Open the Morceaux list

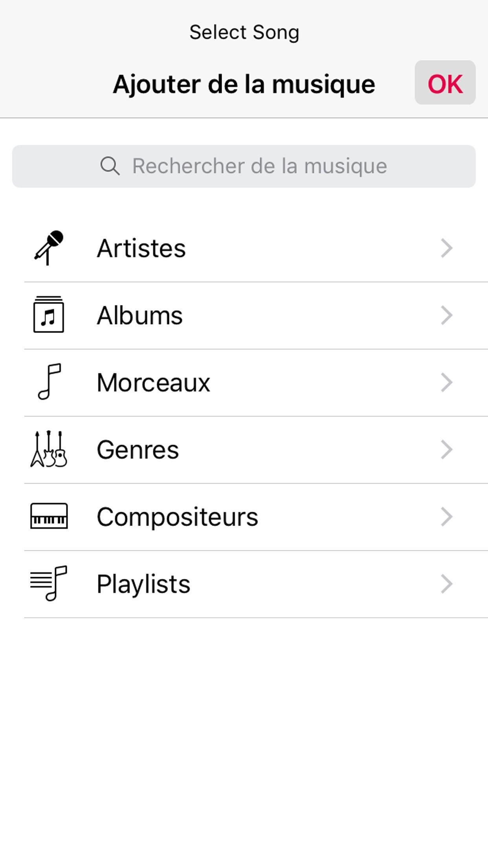coord(256,383)
